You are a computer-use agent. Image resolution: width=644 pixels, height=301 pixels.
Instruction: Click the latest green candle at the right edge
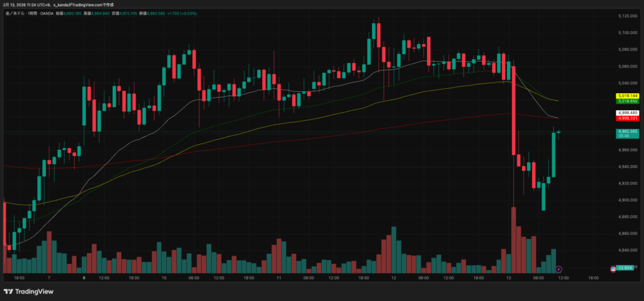(x=553, y=154)
